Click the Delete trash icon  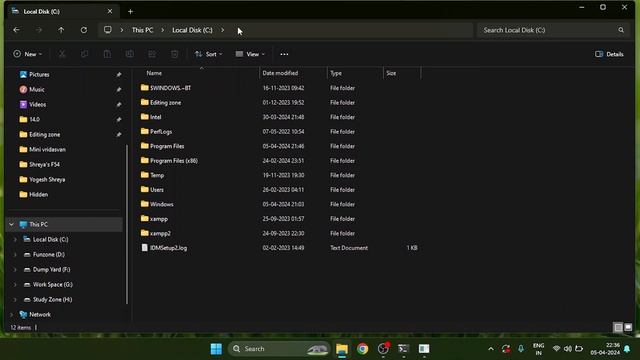(x=174, y=54)
